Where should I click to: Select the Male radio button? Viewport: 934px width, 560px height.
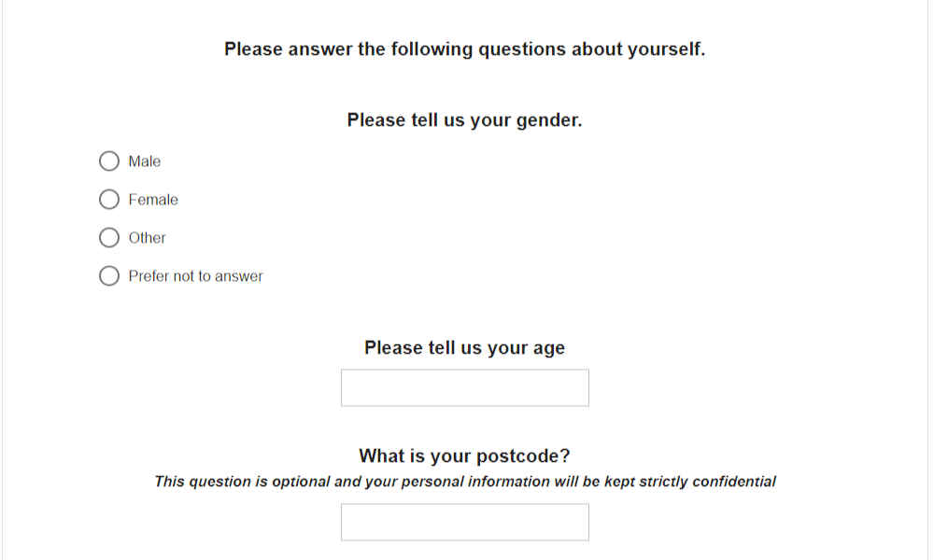109,161
